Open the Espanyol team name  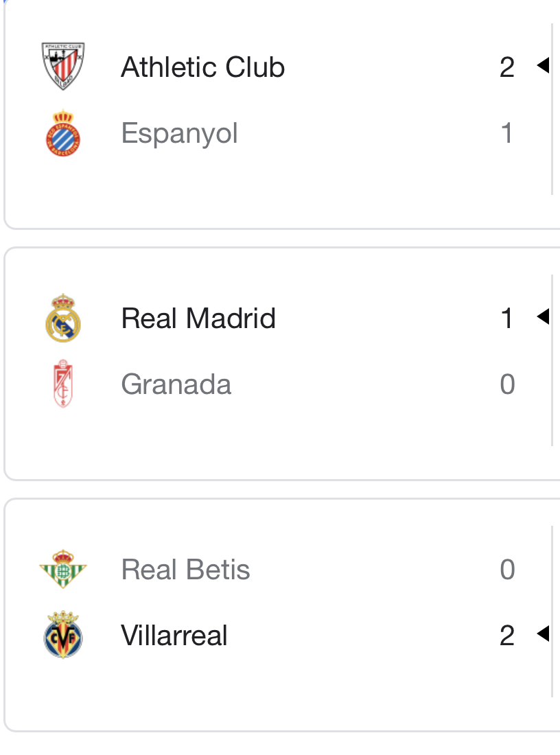(x=179, y=133)
